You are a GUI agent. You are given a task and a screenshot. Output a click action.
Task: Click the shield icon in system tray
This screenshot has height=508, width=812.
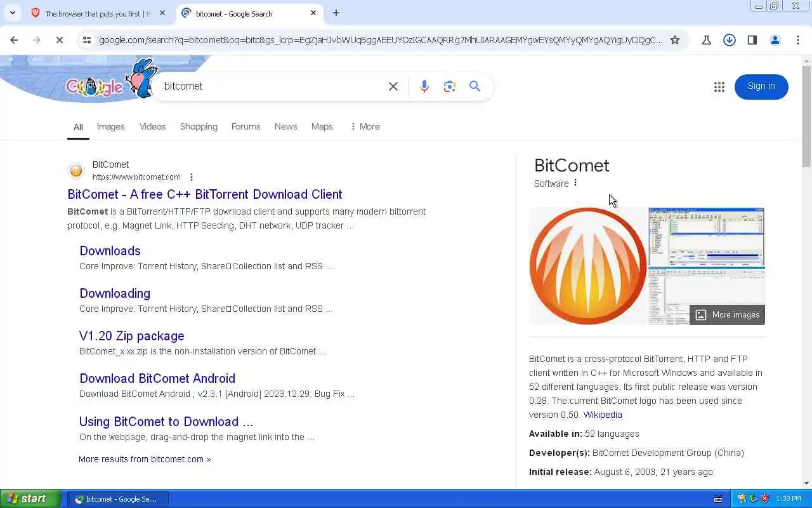[764, 498]
